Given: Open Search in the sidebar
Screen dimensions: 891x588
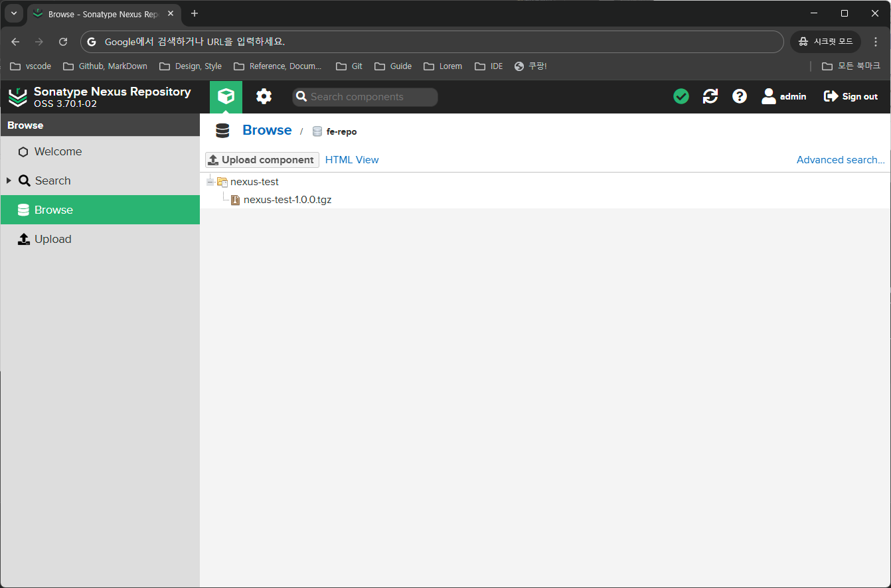Looking at the screenshot, I should (100, 181).
